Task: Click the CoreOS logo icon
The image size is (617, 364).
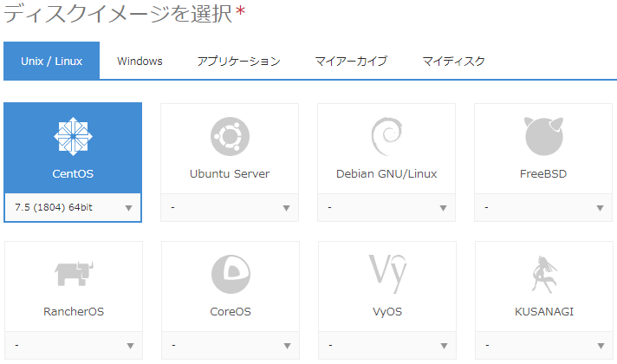Action: [x=230, y=274]
